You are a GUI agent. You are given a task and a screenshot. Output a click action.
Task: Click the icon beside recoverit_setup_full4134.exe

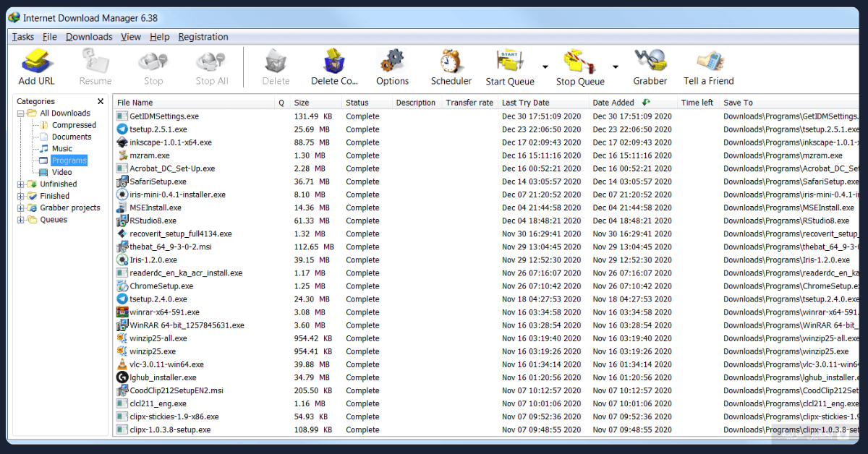(x=122, y=234)
